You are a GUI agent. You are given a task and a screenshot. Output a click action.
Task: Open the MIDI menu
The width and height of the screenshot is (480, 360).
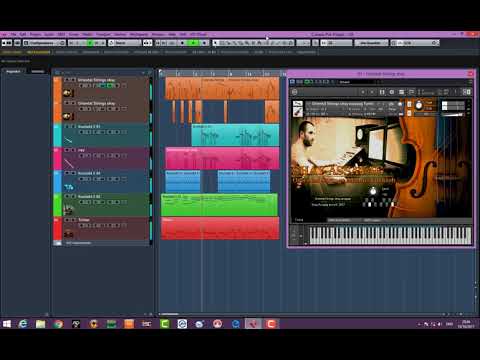tap(61, 34)
